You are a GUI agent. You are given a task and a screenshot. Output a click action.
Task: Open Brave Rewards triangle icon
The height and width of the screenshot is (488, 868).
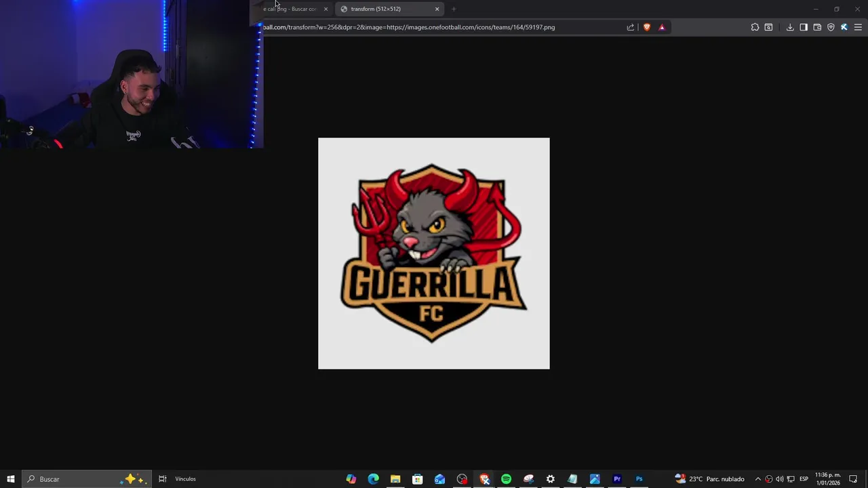pos(662,27)
